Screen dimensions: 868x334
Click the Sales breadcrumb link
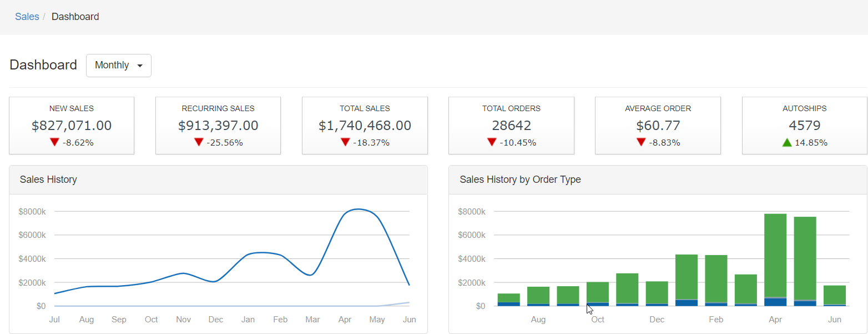27,17
